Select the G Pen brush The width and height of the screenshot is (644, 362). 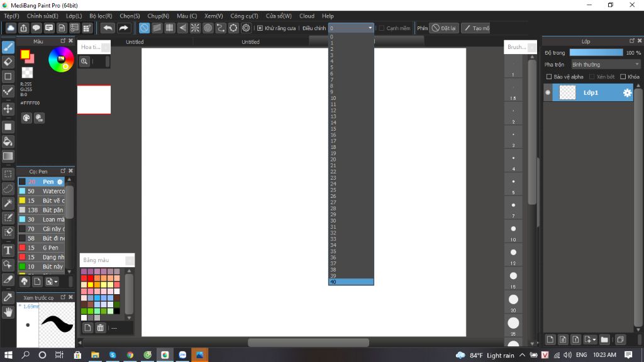click(x=41, y=248)
